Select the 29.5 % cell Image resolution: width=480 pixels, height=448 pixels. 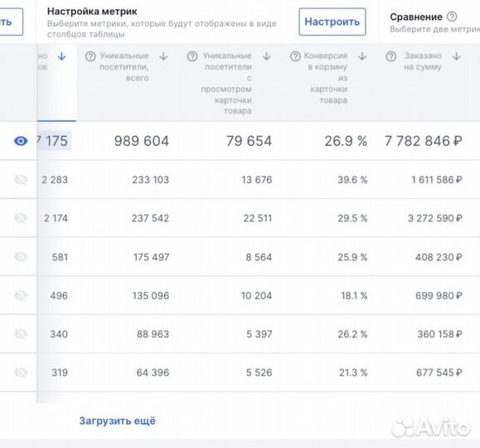[x=352, y=218]
